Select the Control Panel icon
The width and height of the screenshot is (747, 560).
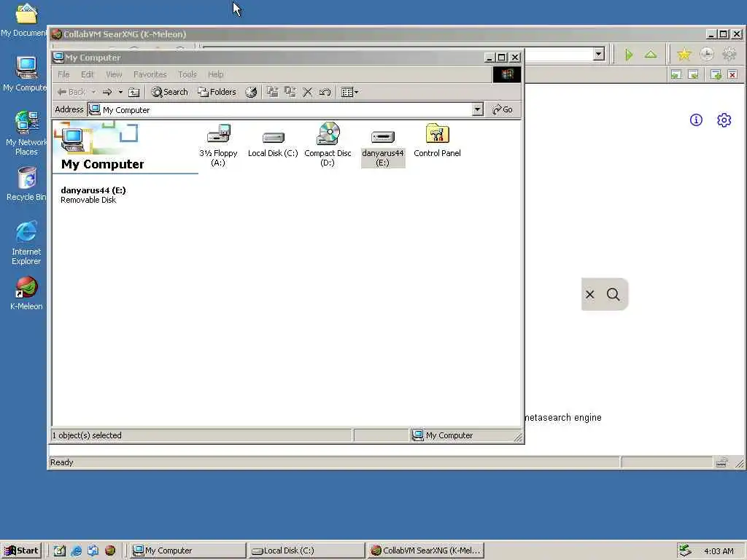tap(438, 140)
